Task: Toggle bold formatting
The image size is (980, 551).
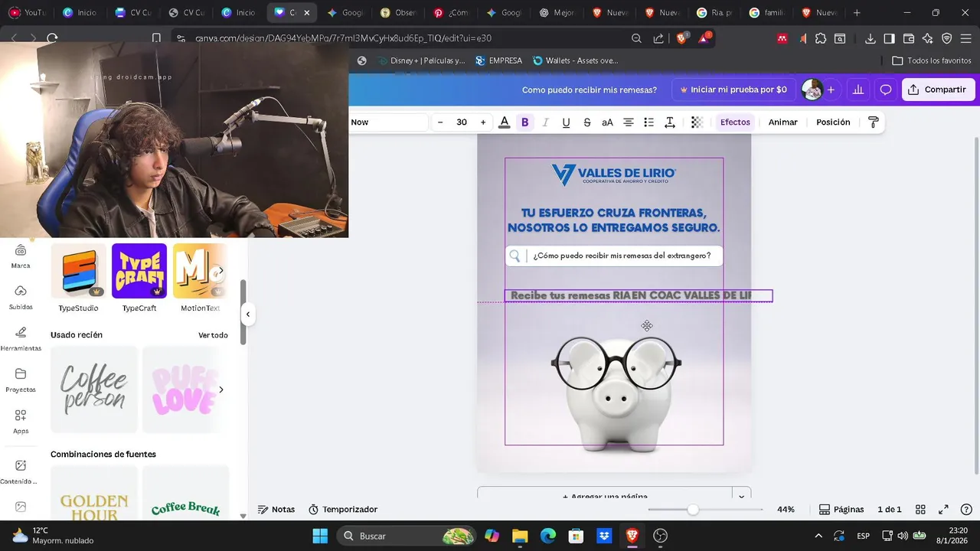Action: tap(524, 122)
